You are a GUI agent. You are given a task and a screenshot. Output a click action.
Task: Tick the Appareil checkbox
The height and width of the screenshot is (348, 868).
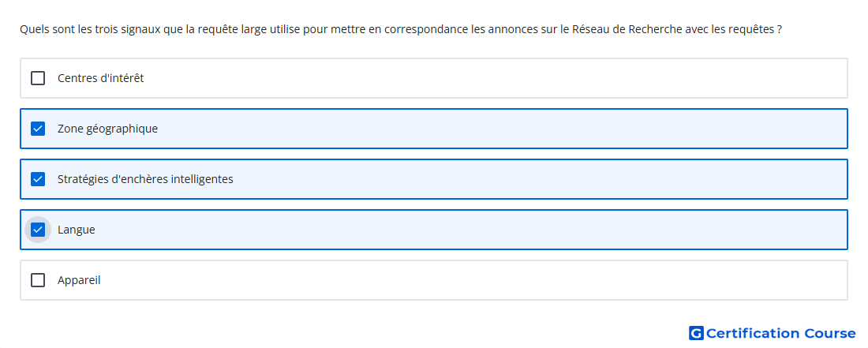[x=38, y=280]
